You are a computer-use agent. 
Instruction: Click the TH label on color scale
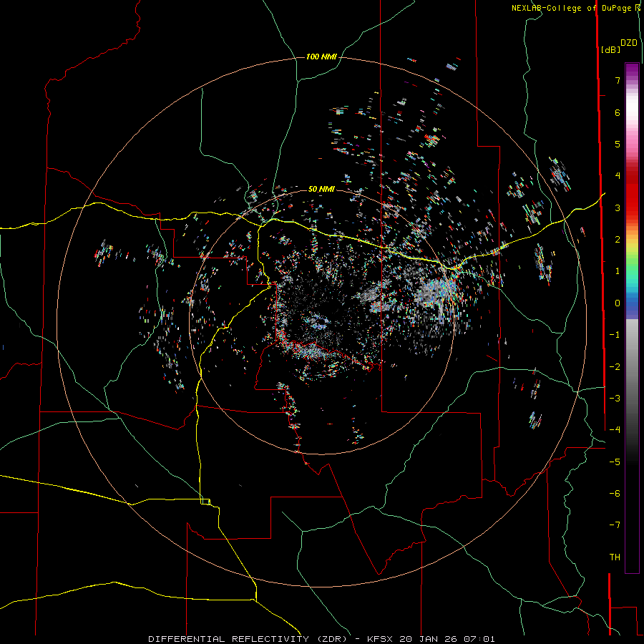(615, 557)
